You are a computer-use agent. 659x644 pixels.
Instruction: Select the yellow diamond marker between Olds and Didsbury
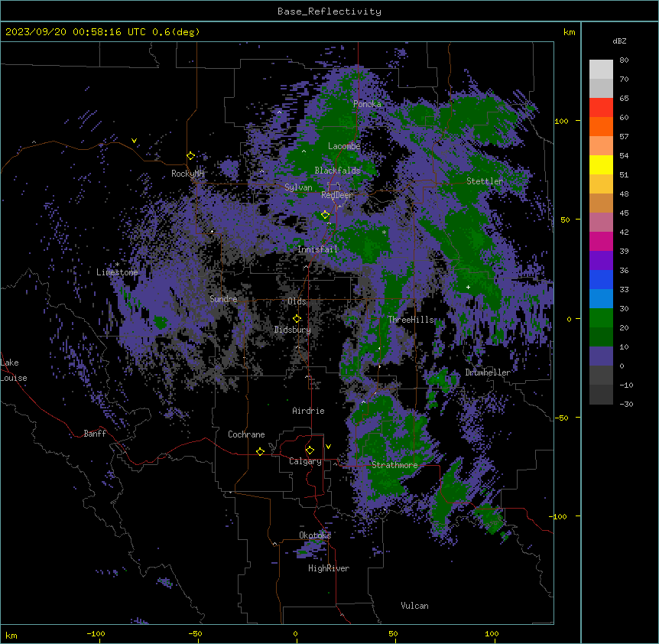pos(297,318)
